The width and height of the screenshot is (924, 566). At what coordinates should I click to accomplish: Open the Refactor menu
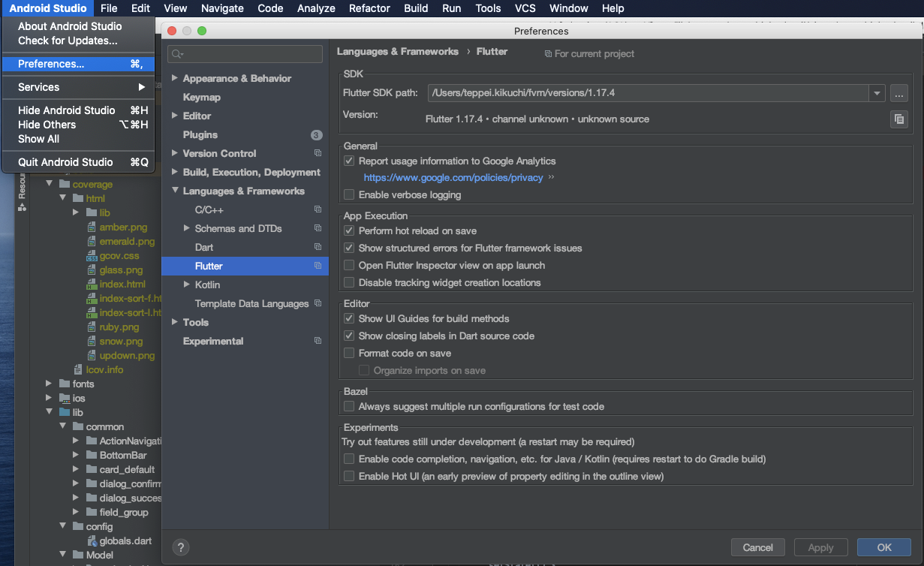tap(369, 8)
